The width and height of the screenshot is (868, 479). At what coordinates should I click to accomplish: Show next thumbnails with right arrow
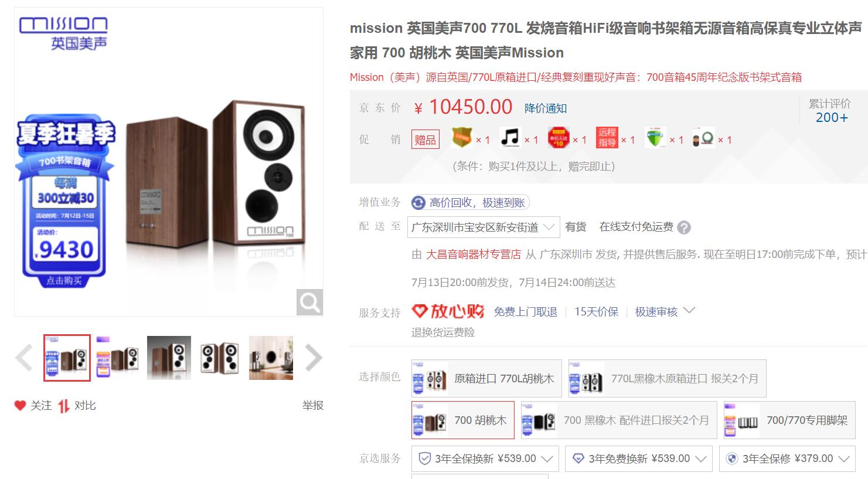pos(314,358)
